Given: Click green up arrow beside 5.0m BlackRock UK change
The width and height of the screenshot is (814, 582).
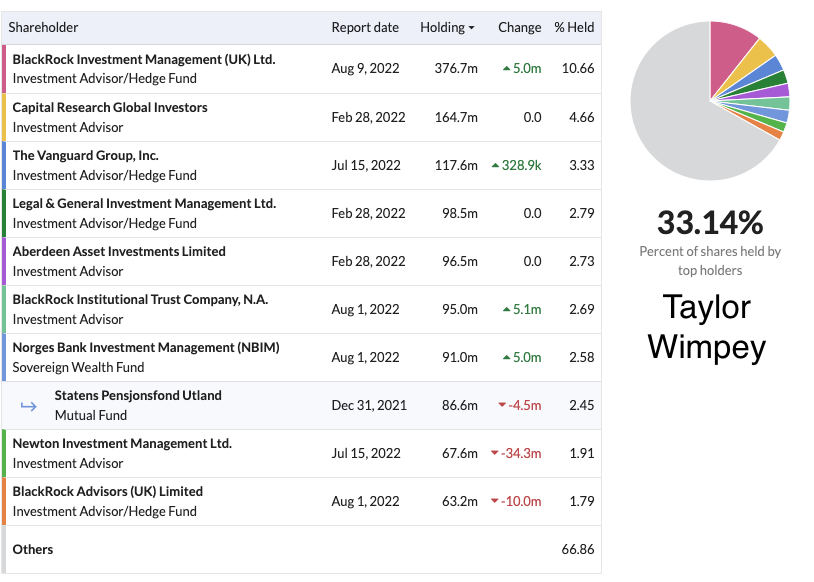Looking at the screenshot, I should (x=507, y=68).
